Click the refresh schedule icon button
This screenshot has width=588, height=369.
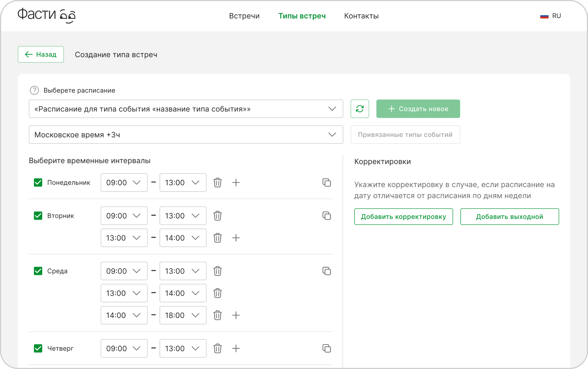click(360, 109)
